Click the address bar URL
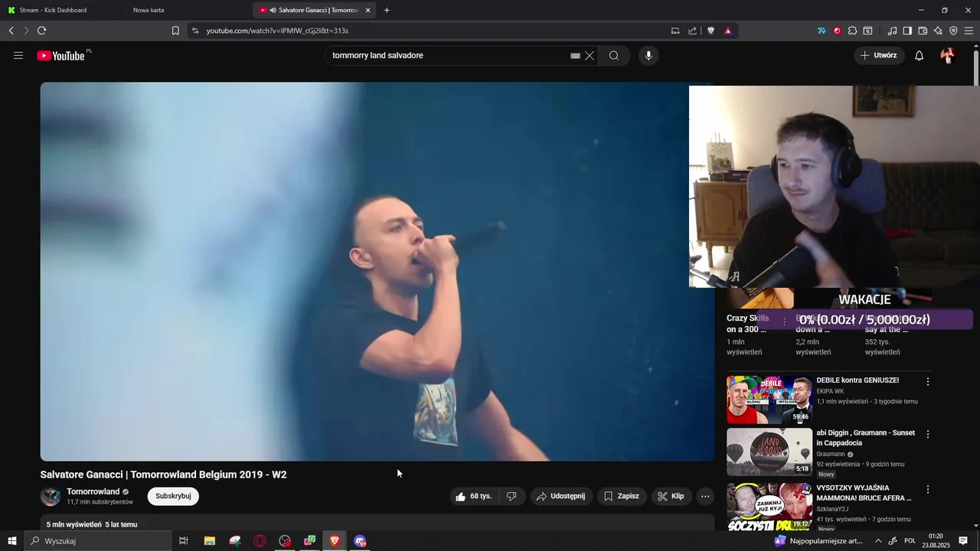This screenshot has width=980, height=551. coord(277,31)
